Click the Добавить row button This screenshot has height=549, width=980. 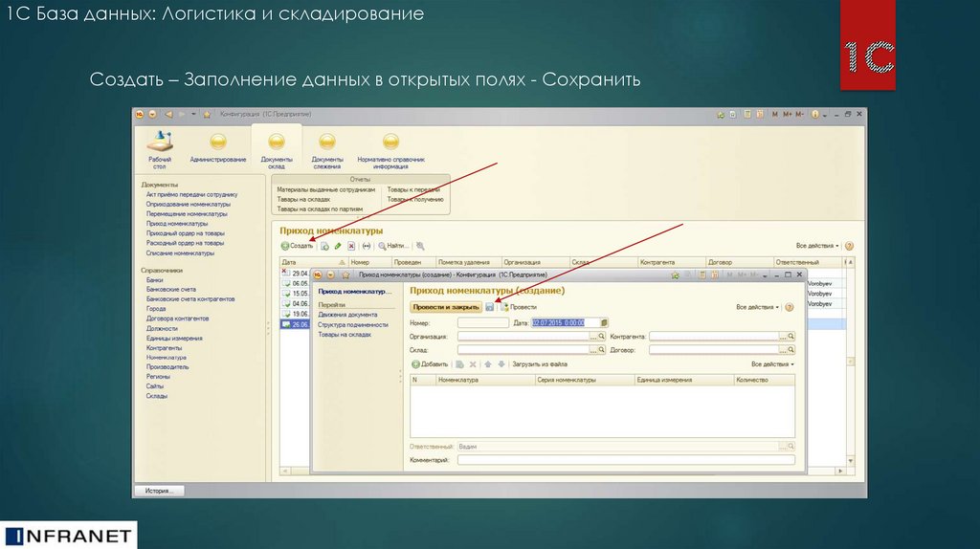coord(430,364)
